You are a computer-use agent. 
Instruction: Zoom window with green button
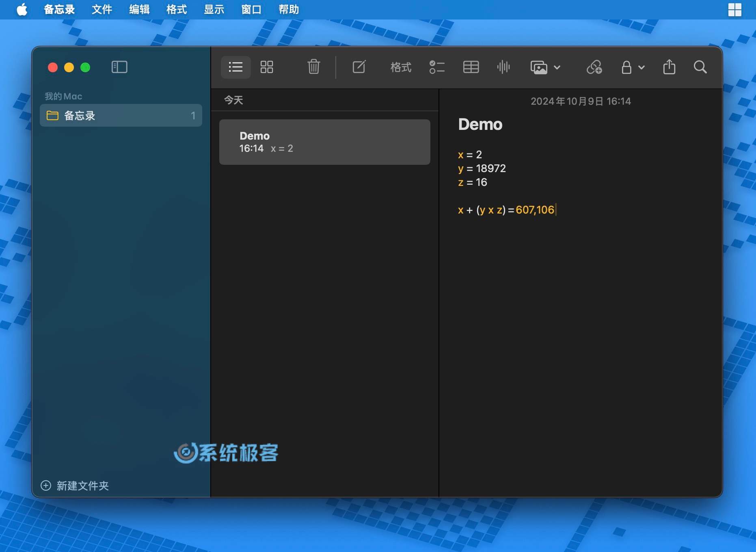(85, 67)
